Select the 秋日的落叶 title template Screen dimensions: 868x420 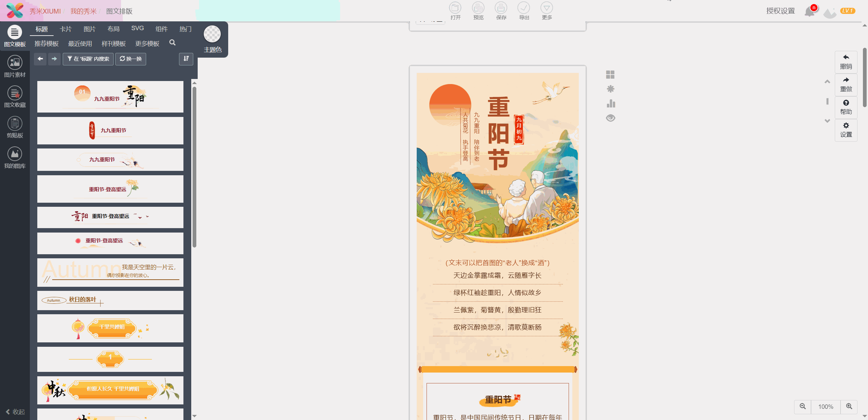[110, 300]
